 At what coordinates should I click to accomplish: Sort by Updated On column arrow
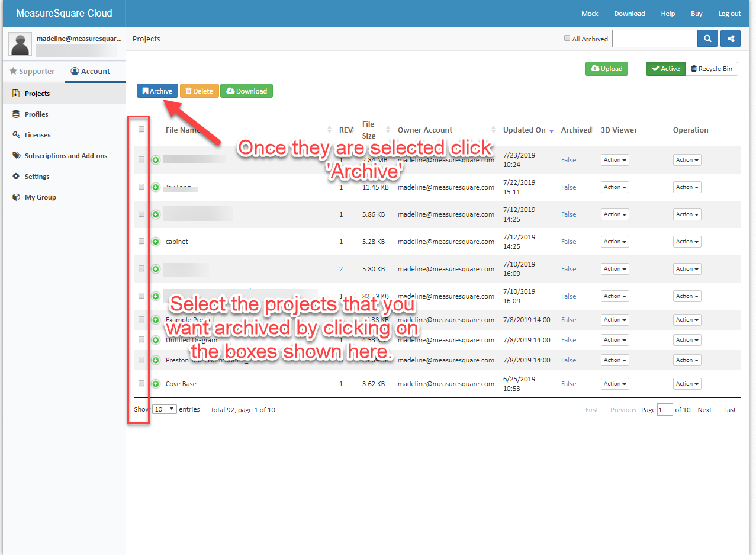pos(552,131)
